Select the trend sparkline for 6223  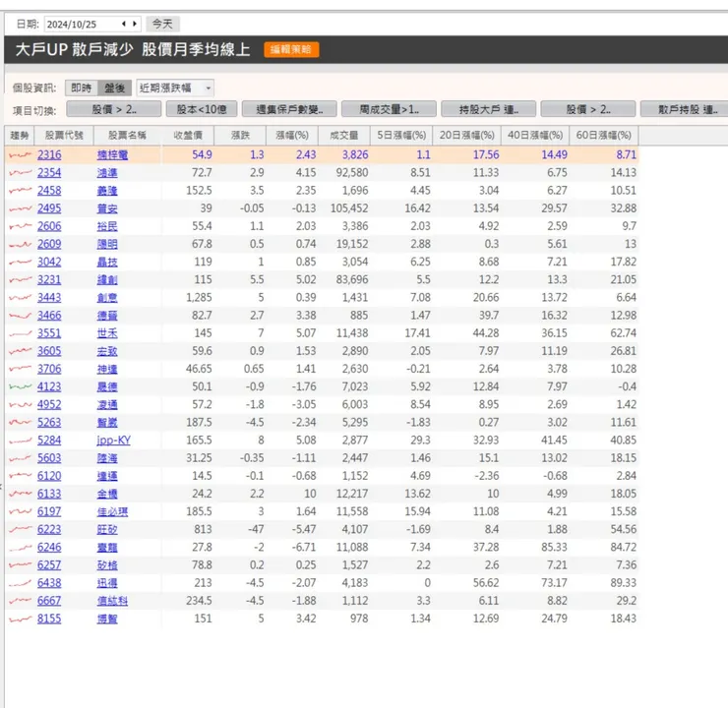(21, 529)
